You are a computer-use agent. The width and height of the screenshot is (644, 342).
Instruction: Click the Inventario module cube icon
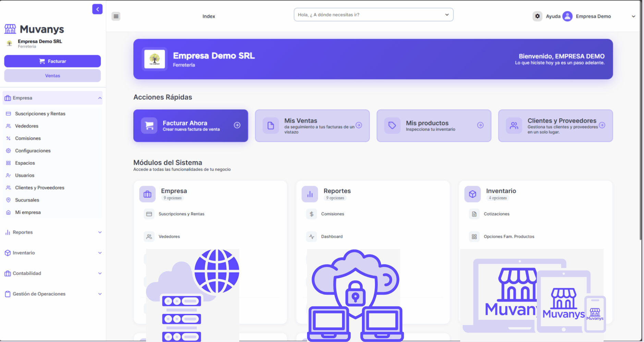coord(473,194)
